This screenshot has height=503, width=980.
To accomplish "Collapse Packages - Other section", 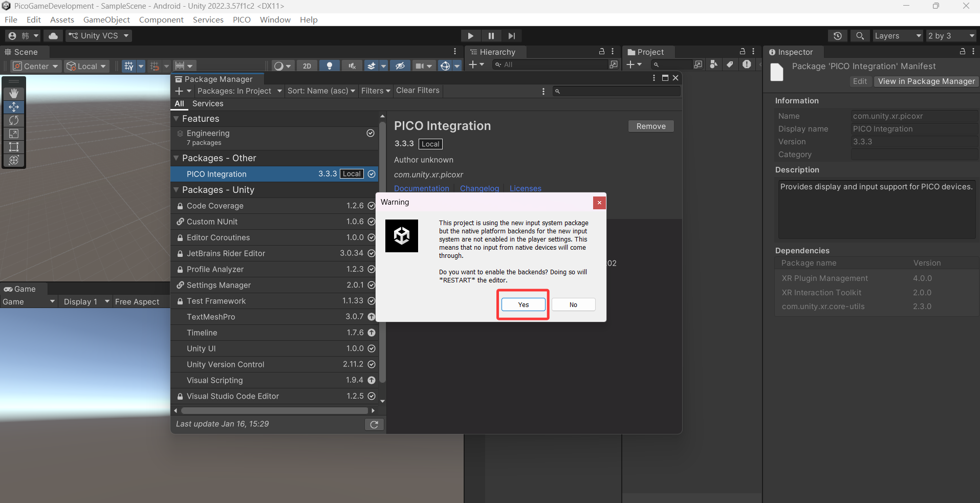I will pos(177,158).
